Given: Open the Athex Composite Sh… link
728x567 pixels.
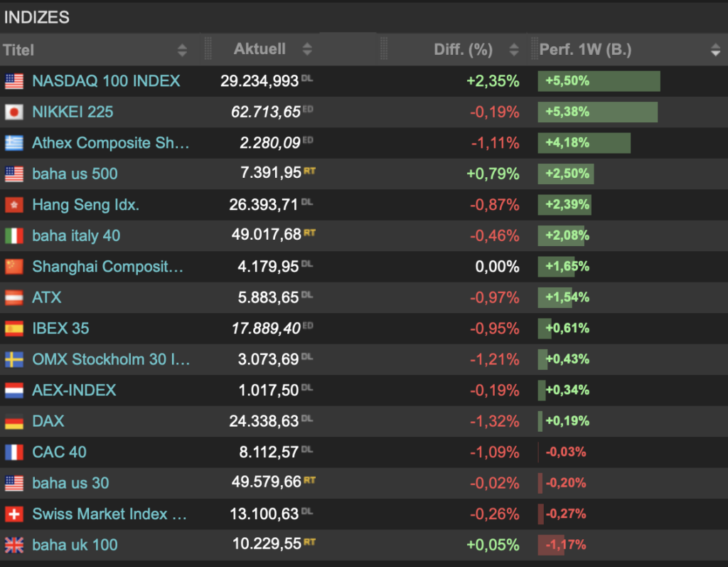Looking at the screenshot, I should [x=110, y=143].
